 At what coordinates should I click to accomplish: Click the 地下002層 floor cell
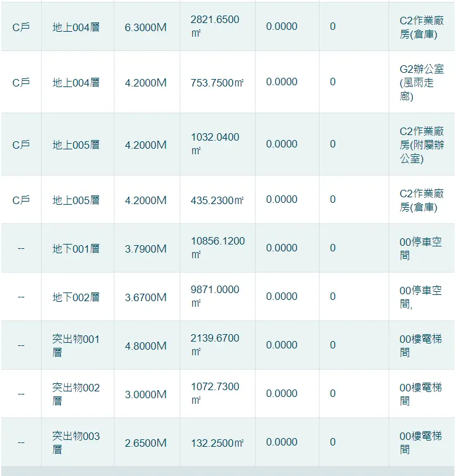[76, 297]
